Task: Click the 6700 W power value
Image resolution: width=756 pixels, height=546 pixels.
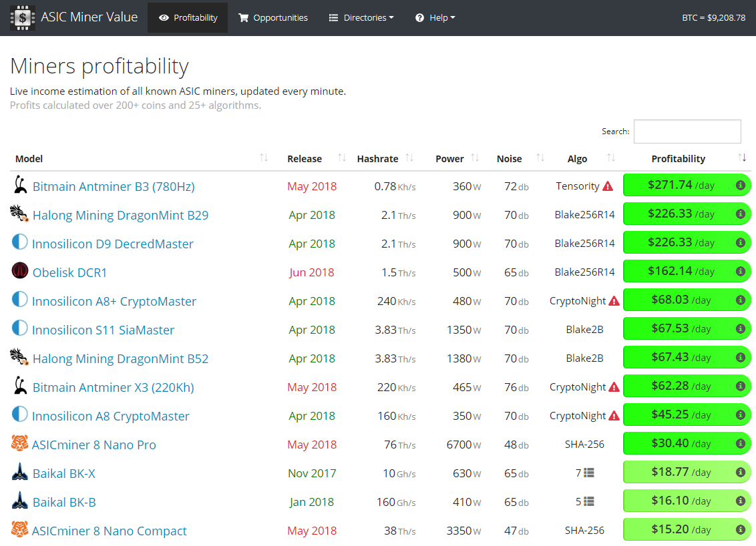Action: [463, 445]
